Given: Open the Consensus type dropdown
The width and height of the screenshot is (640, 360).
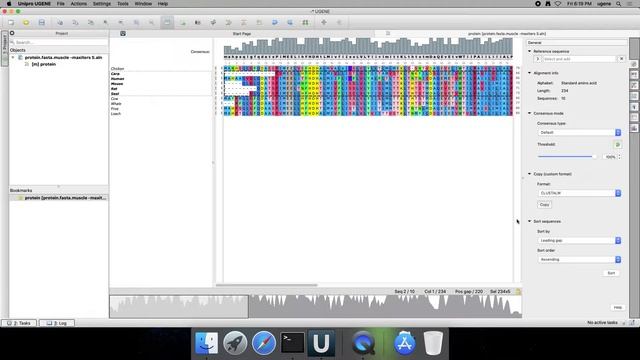Looking at the screenshot, I should pos(579,132).
